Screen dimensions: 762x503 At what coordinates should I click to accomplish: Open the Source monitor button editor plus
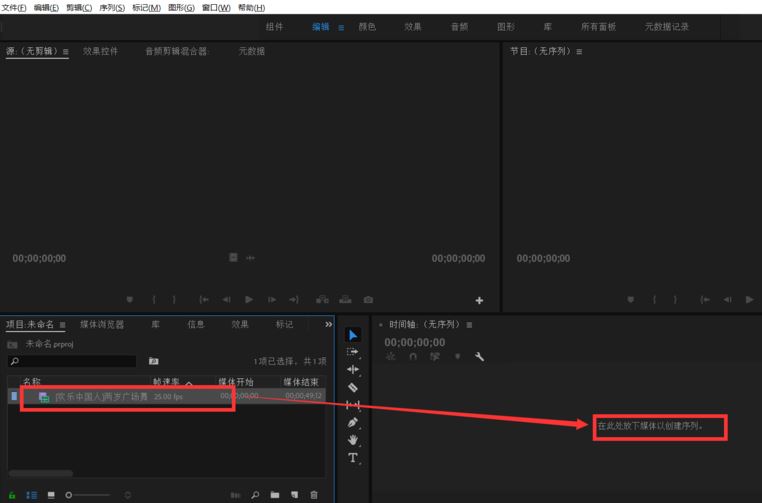[x=479, y=300]
